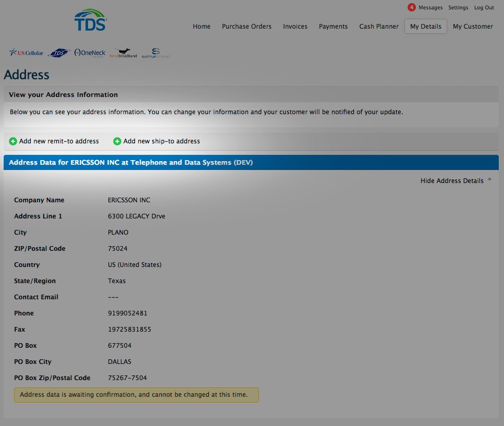Click the US Cellular logo
504x426 pixels.
pyautogui.click(x=26, y=53)
